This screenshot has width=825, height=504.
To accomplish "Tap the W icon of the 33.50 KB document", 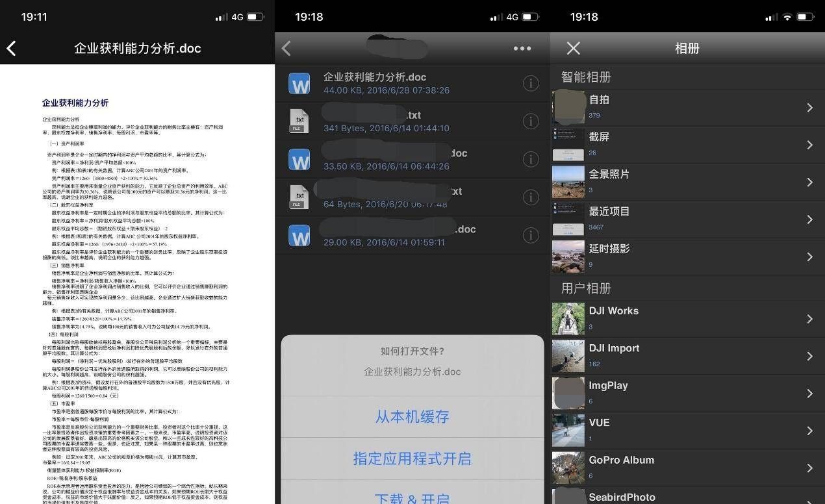I will pos(299,159).
